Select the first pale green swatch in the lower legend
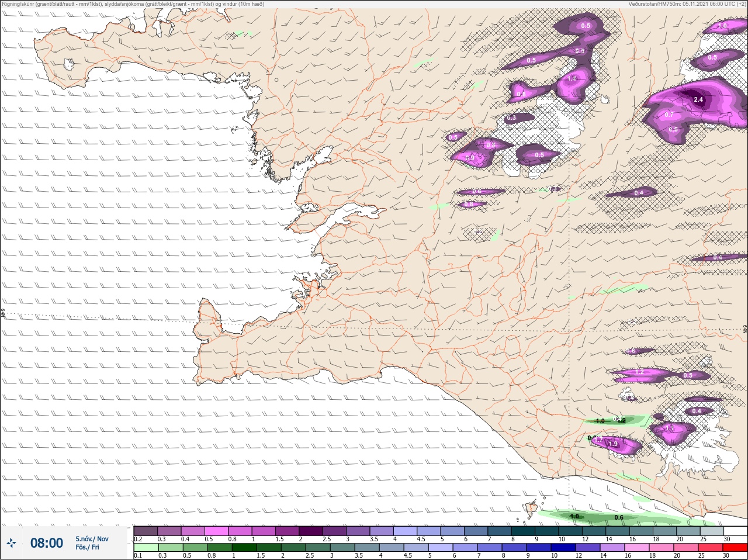 click(146, 548)
